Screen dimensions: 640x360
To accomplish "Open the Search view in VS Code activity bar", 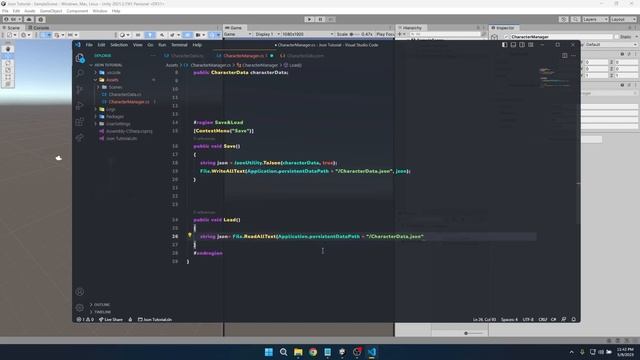I will click(80, 73).
